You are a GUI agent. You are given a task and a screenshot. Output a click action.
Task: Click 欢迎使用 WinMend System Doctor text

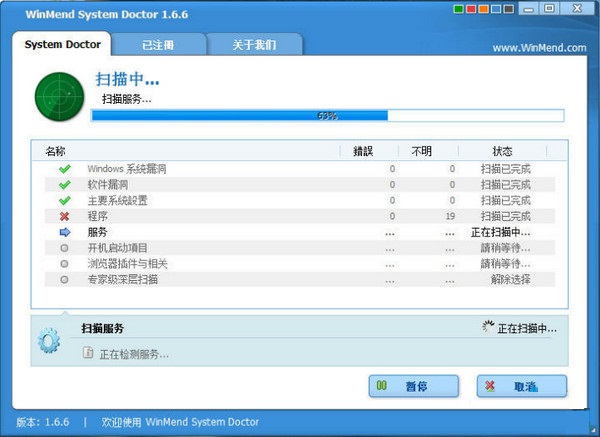(x=180, y=422)
